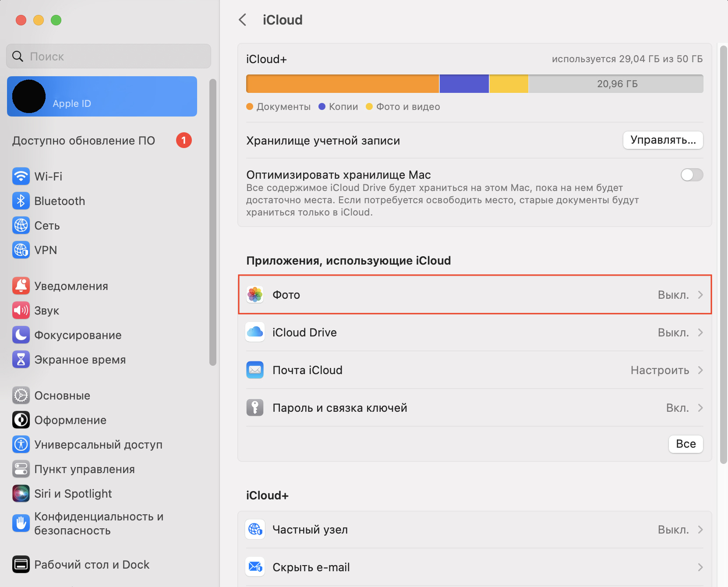Image resolution: width=728 pixels, height=587 pixels.
Task: Click Выкл. on Частный узел row
Action: coord(673,530)
